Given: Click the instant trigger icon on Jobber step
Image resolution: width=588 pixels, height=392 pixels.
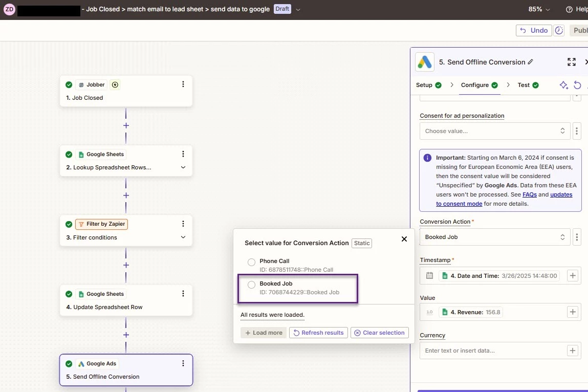Looking at the screenshot, I should (115, 85).
